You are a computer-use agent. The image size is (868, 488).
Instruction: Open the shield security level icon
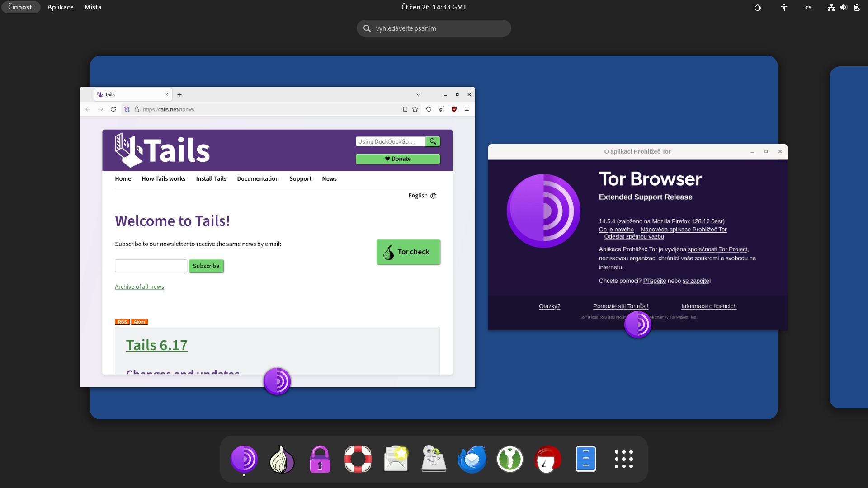pyautogui.click(x=429, y=109)
